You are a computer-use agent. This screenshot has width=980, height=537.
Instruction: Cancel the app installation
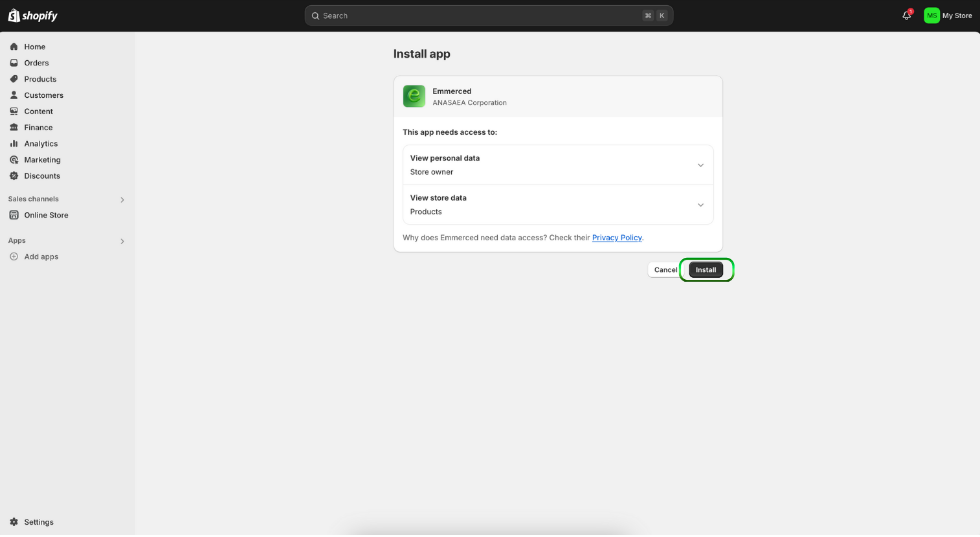pyautogui.click(x=665, y=270)
